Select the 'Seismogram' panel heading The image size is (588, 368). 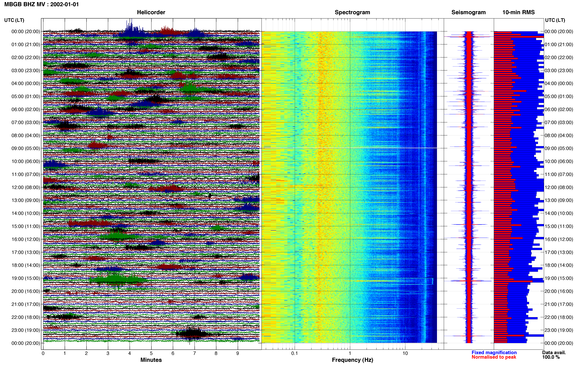[x=468, y=12]
